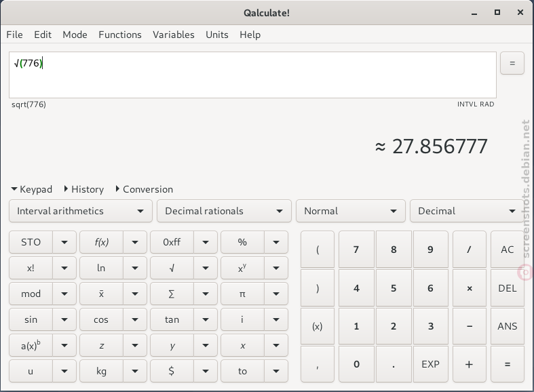534x392 pixels.
Task: Click the (x) wrap parentheses key
Action: tap(318, 326)
